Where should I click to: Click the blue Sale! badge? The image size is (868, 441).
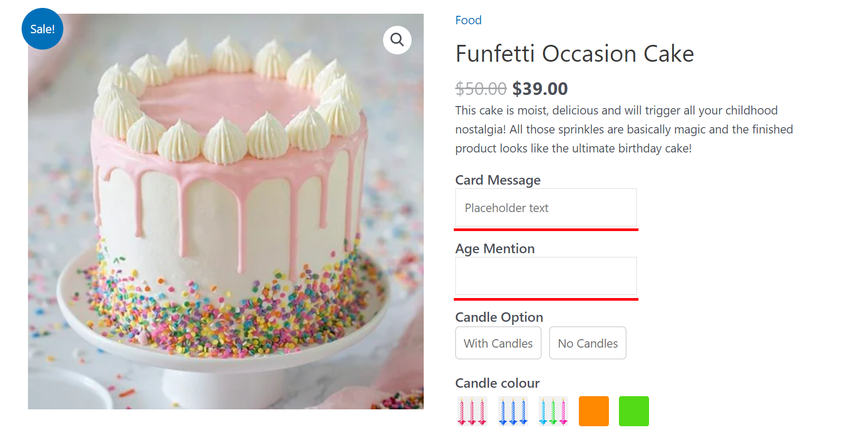coord(42,29)
